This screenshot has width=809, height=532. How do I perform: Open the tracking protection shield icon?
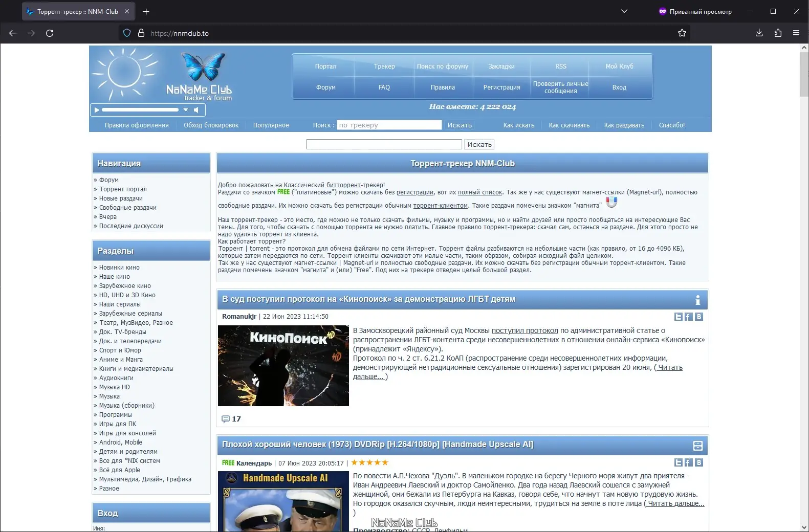[127, 33]
